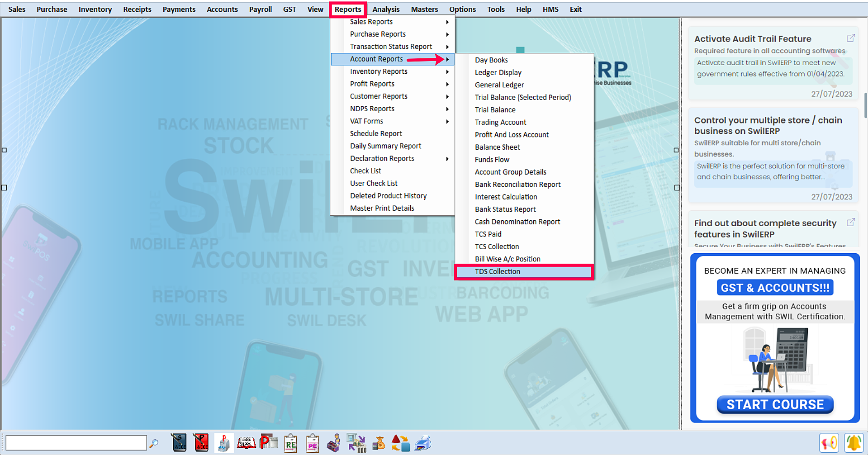
Task: Expand NDPS Reports submenu arrow
Action: (x=447, y=109)
